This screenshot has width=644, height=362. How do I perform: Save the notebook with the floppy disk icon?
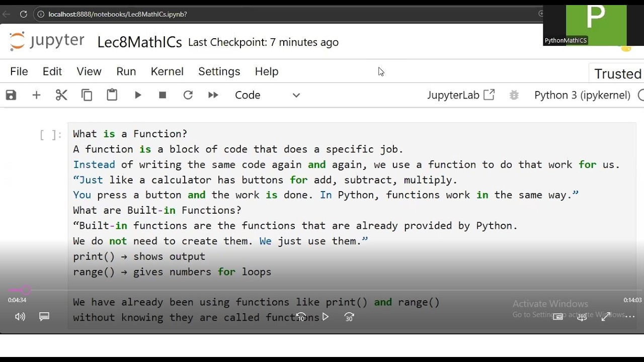coord(11,95)
